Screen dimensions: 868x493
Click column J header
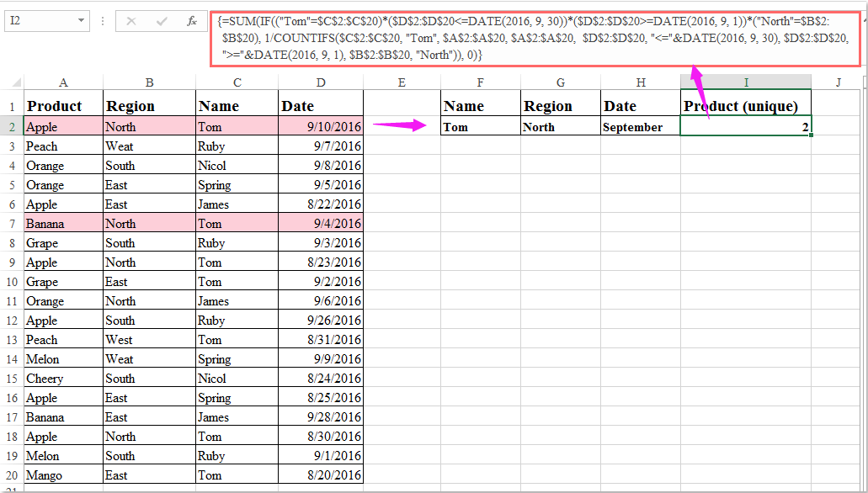838,82
